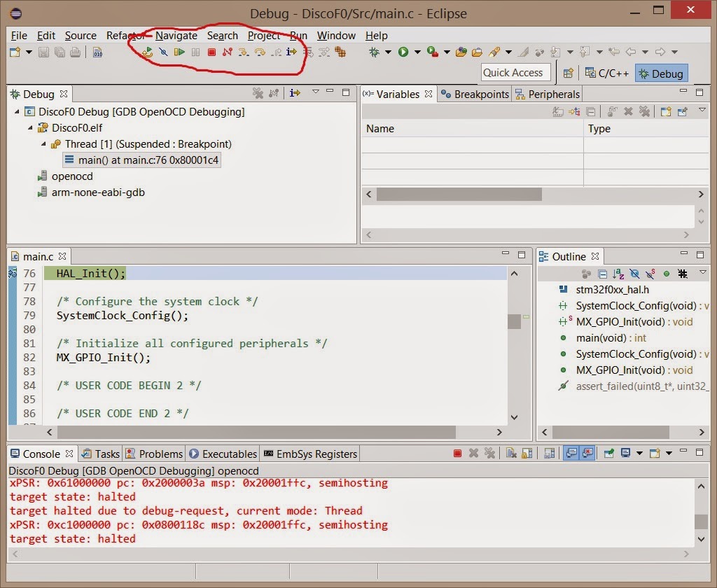Open the Help menu
Screen dimensions: 717x588
pos(376,36)
